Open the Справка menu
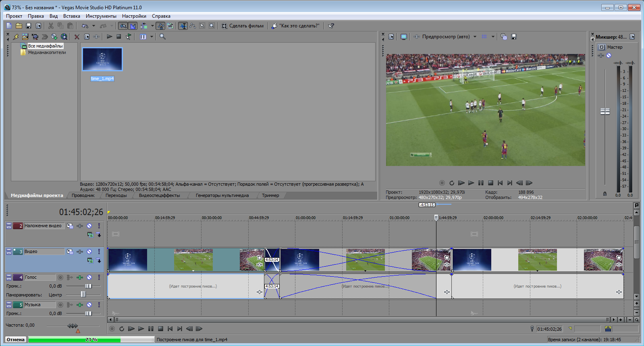The image size is (644, 346). click(x=161, y=16)
